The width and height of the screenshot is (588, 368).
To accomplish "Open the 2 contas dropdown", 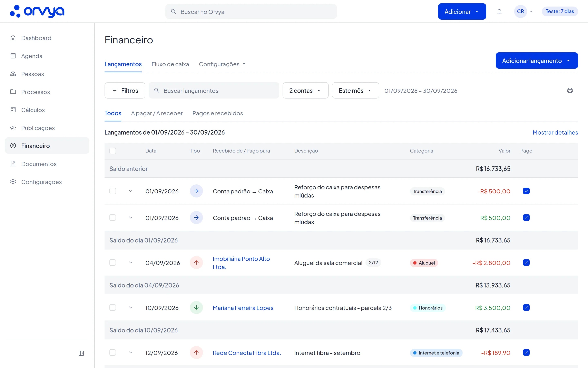I will (x=305, y=91).
